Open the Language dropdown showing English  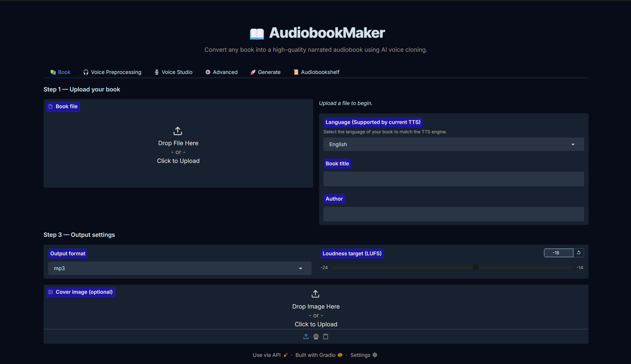454,144
